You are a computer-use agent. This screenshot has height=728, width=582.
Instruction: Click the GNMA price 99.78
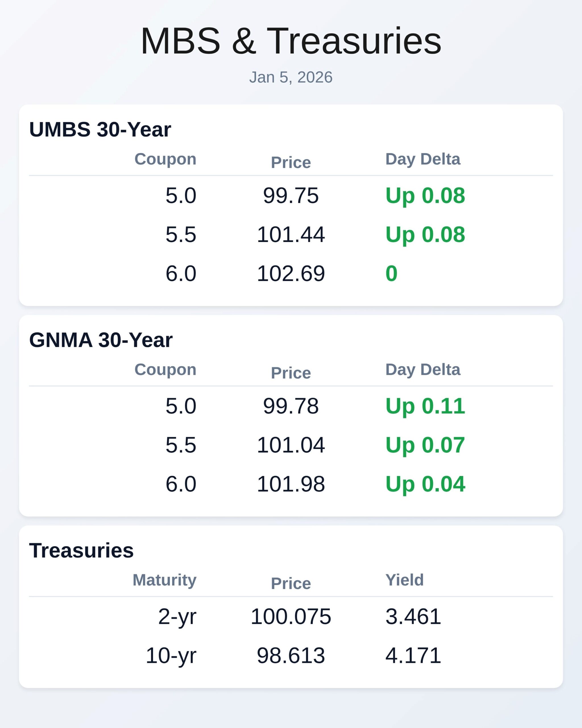(x=291, y=406)
